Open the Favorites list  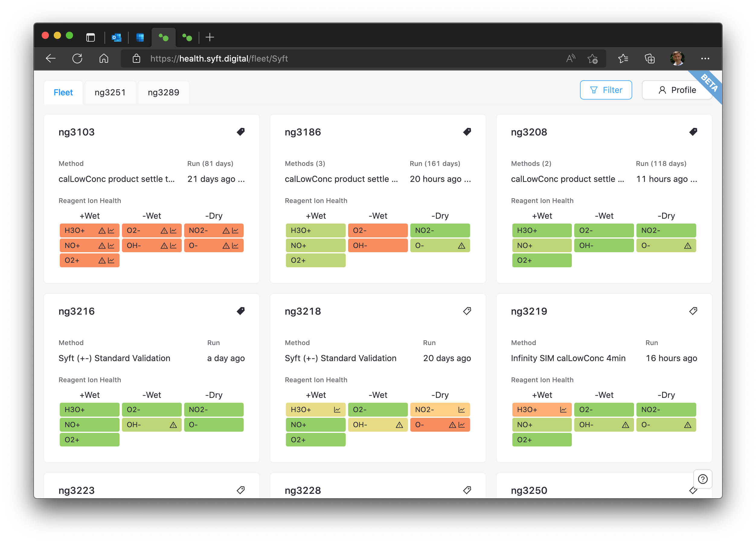tap(623, 59)
